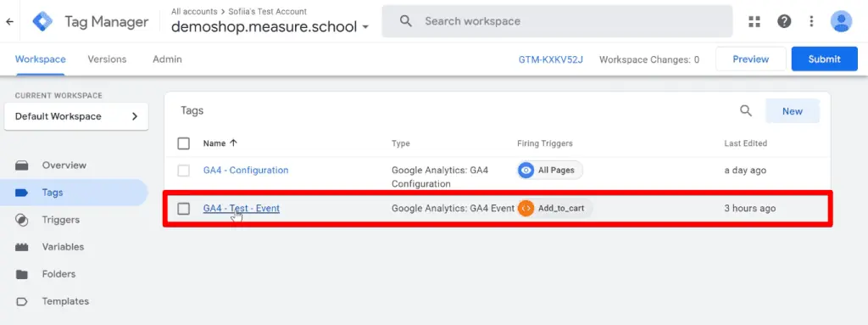Expand the Default Workspace selector

point(75,116)
